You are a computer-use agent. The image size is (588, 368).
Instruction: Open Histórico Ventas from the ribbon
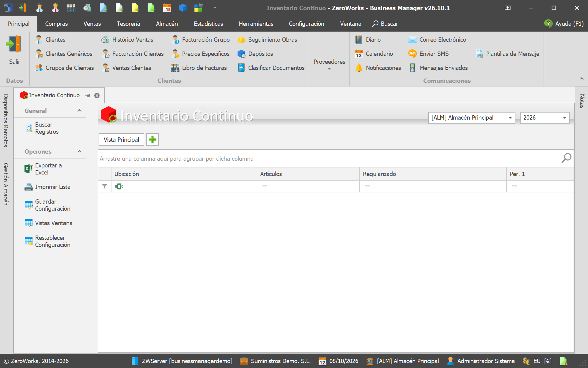coord(127,40)
